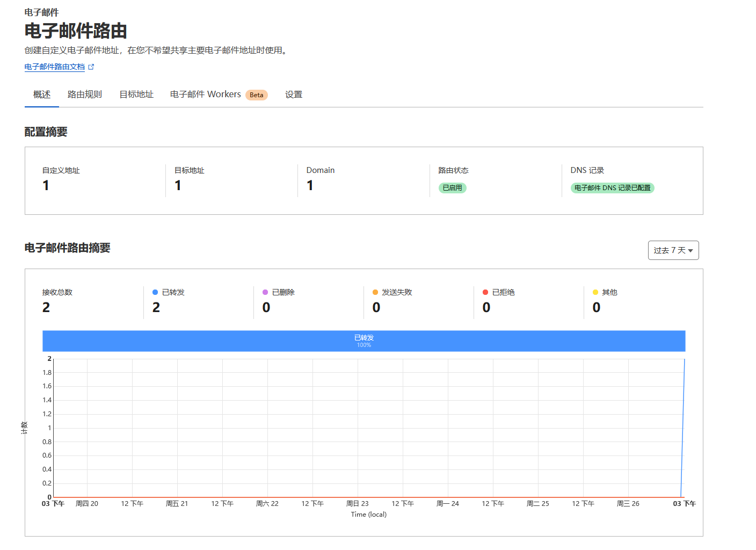The height and width of the screenshot is (550, 756).
Task: Click the 周日 23 axis label
Action: 358,504
